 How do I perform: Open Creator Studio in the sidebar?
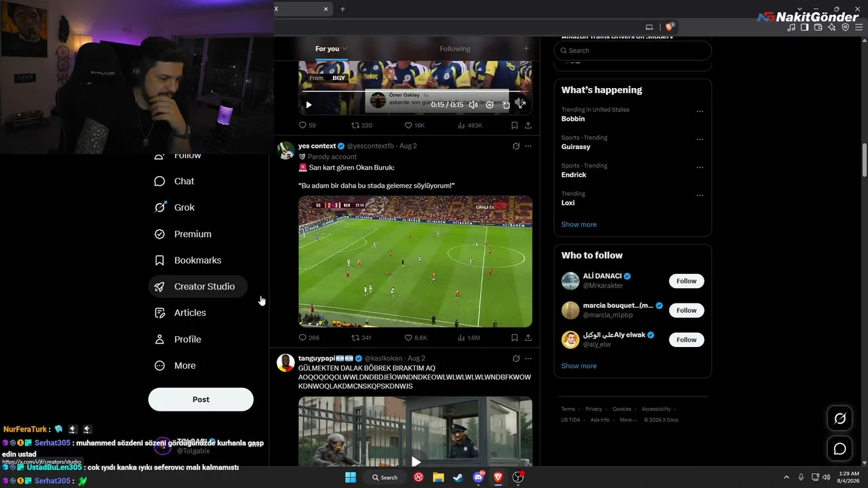point(198,287)
